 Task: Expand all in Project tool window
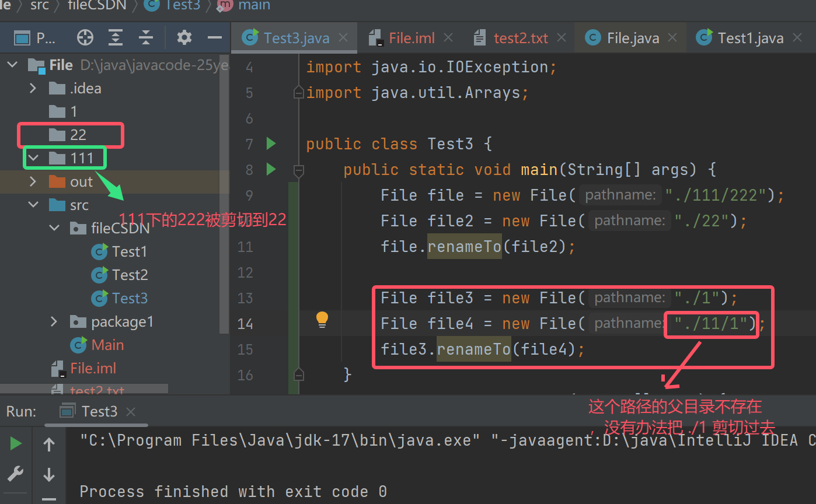point(116,38)
